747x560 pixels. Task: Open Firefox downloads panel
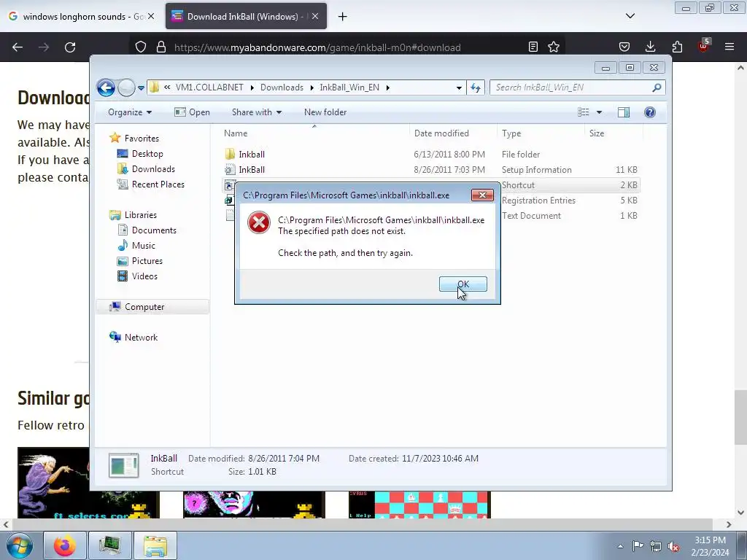pos(650,47)
